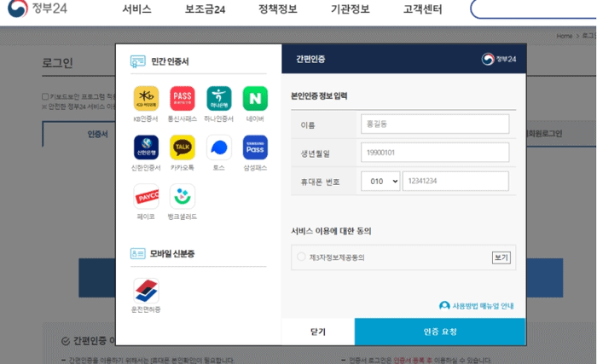
Task: Choose the 카카오톡 authentication icon
Action: [x=183, y=147]
